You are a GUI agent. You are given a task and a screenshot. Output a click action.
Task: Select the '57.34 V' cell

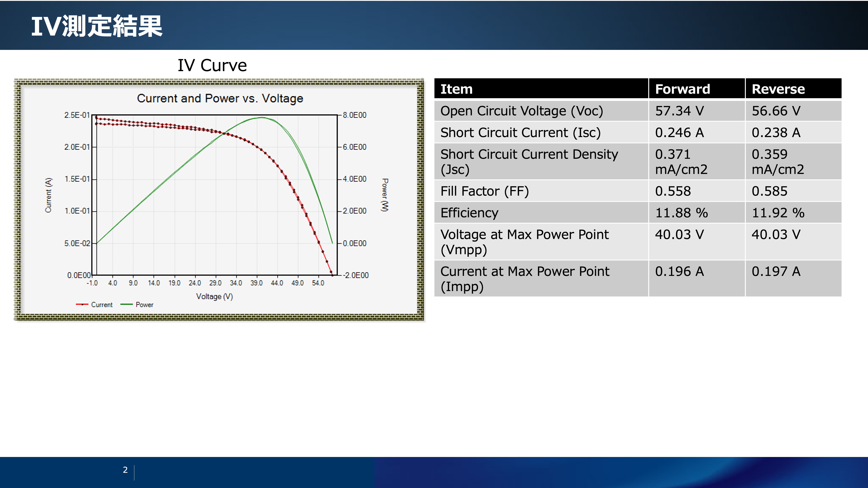pos(697,111)
